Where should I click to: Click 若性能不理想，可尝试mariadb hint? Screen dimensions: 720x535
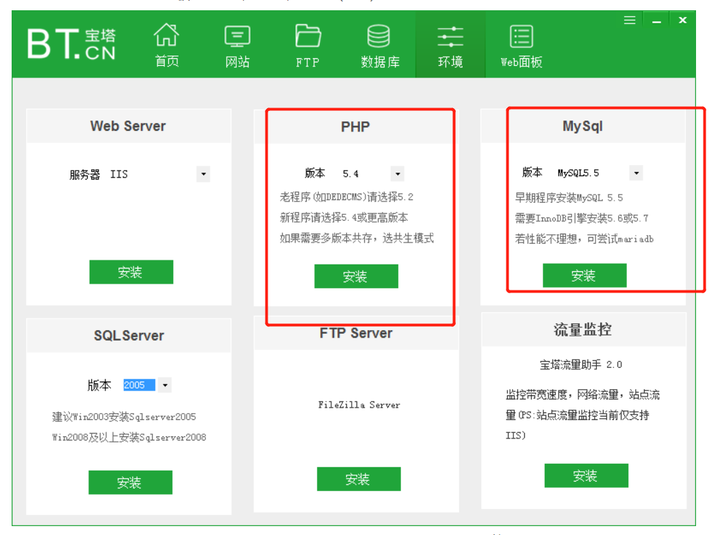[584, 239]
